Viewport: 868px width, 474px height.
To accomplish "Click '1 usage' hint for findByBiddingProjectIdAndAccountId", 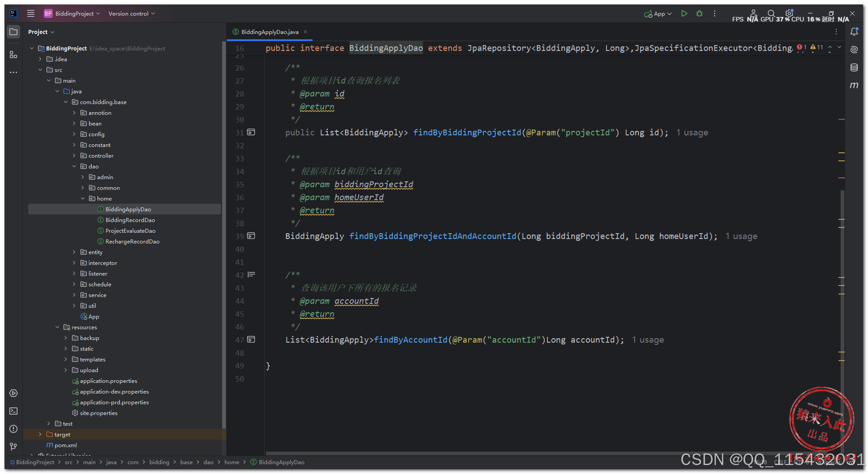I will (741, 236).
